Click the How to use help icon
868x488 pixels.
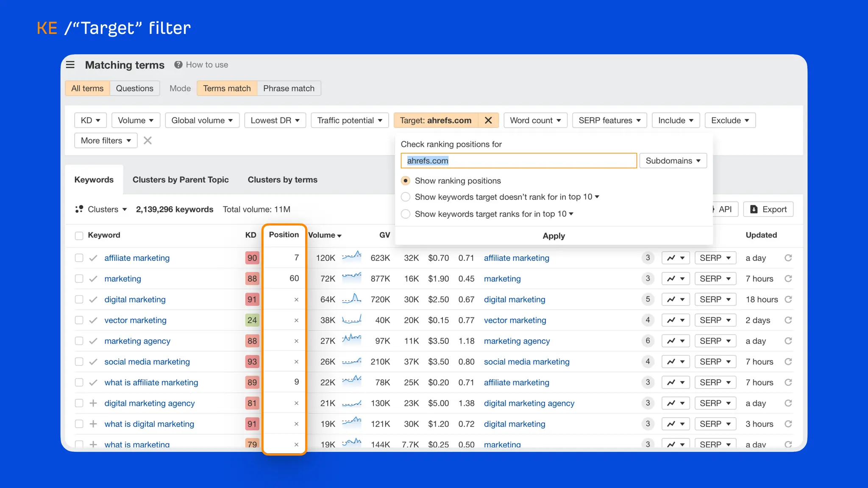tap(178, 65)
